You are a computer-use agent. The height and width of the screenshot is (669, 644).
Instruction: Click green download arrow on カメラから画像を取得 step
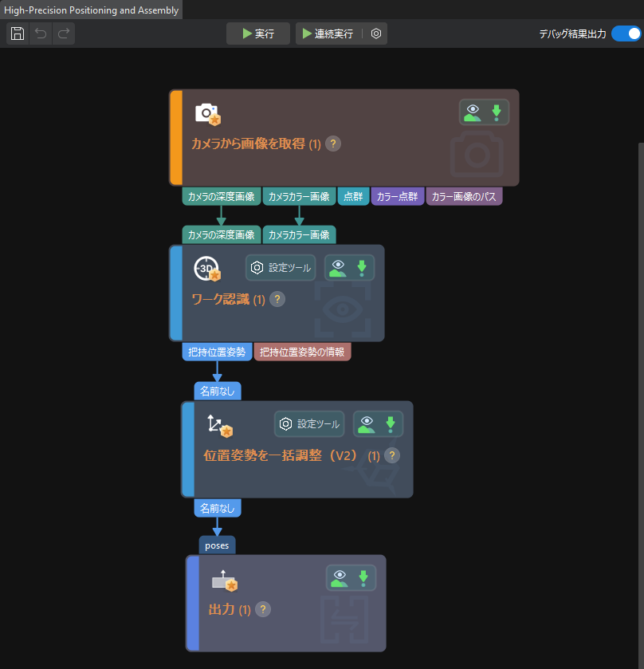pyautogui.click(x=497, y=112)
